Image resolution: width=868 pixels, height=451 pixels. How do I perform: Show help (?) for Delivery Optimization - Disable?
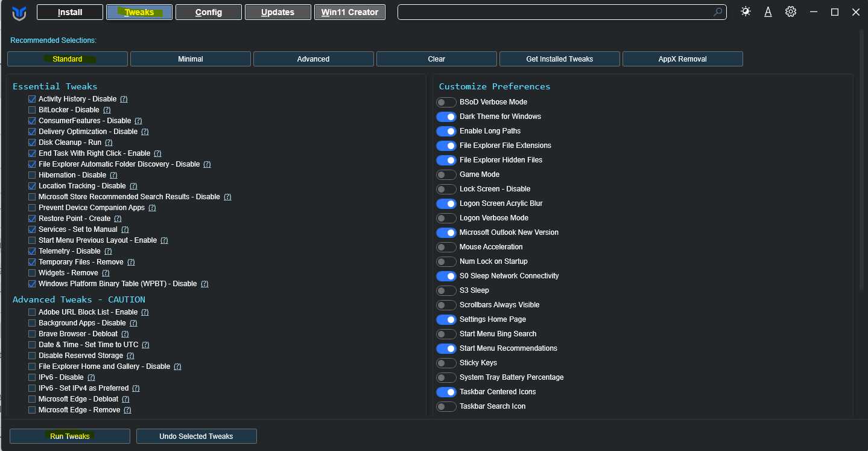[x=145, y=132]
